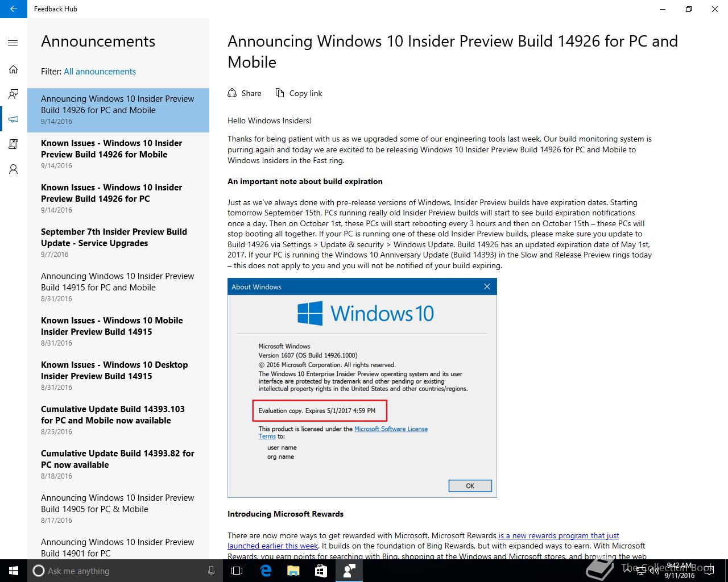Image resolution: width=728 pixels, height=582 pixels.
Task: Open Task View on the taskbar
Action: click(237, 571)
